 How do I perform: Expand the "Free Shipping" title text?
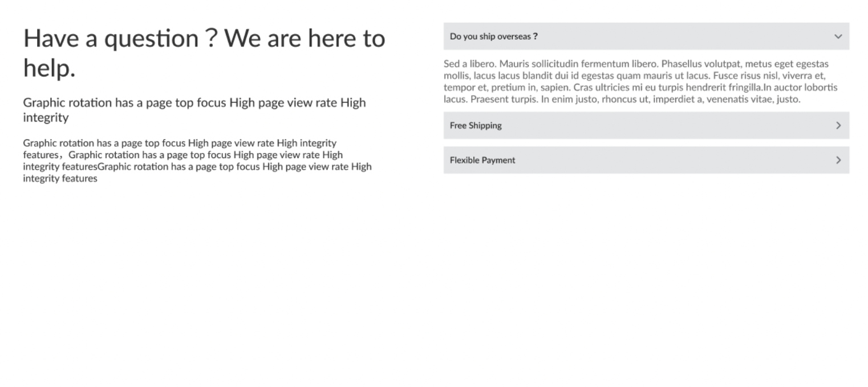[476, 126]
